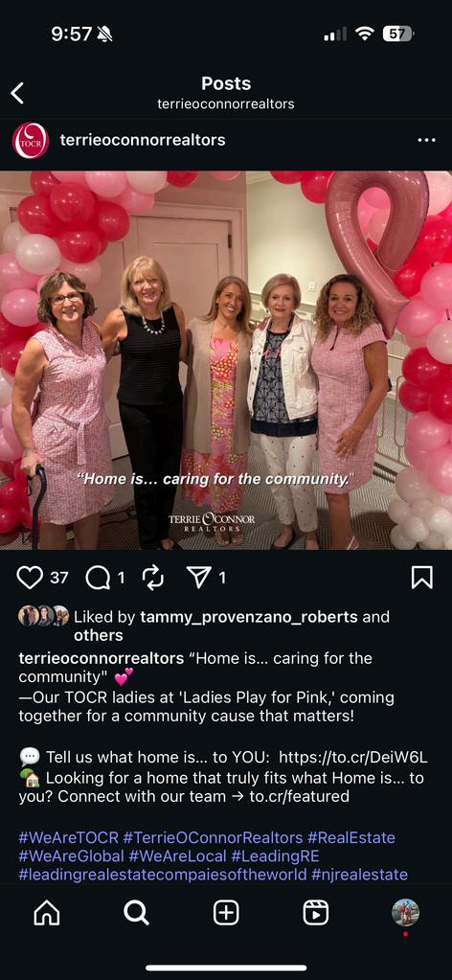Like the post with heart icon
The height and width of the screenshot is (980, 452).
[x=30, y=578]
